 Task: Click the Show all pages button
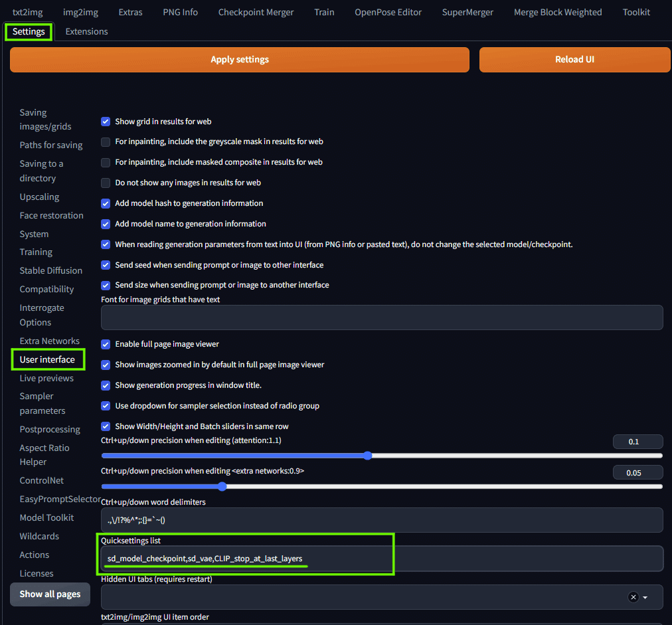point(50,594)
